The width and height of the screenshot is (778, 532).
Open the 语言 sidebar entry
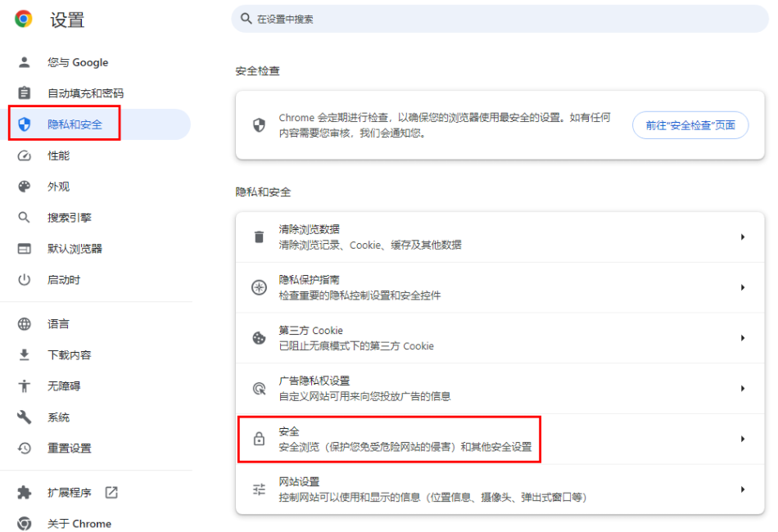coord(95,324)
